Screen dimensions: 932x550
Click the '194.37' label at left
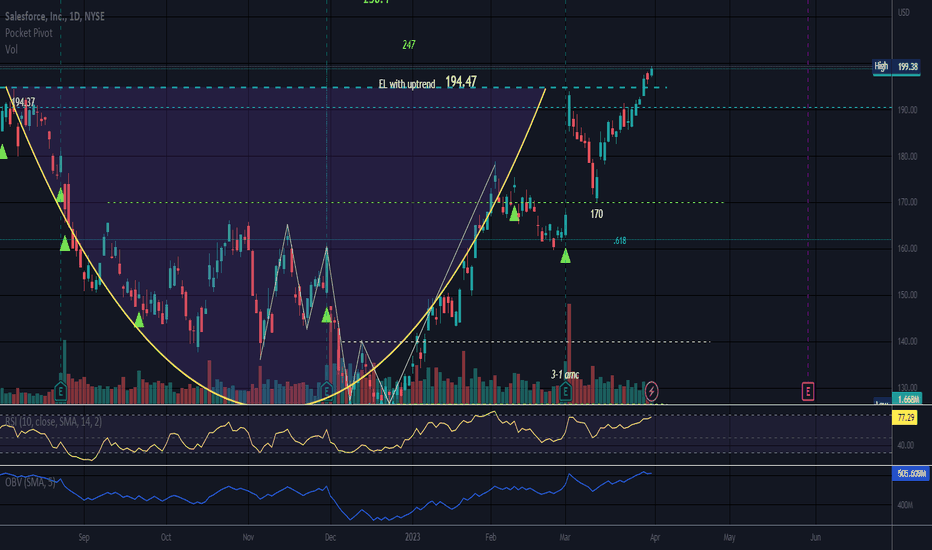[23, 102]
